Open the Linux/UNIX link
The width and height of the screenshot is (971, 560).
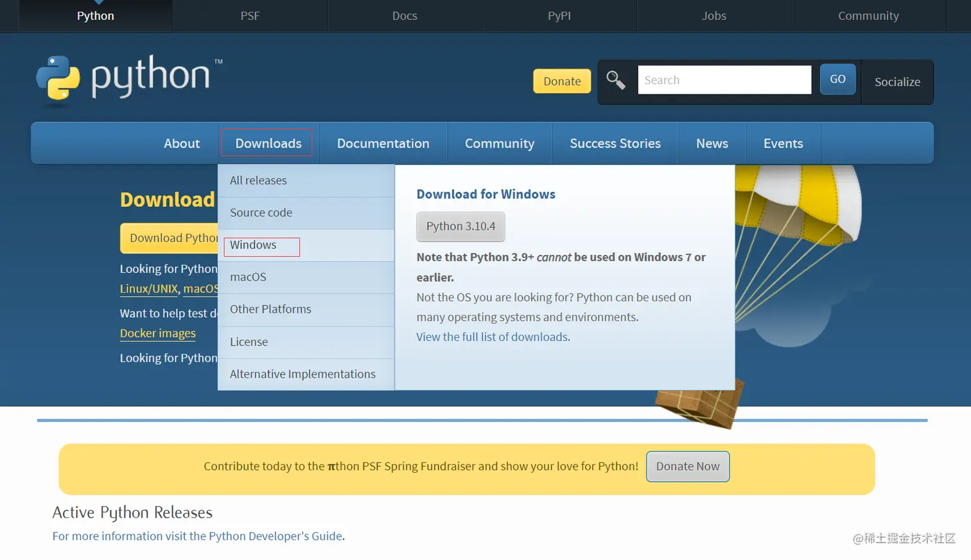click(x=149, y=288)
